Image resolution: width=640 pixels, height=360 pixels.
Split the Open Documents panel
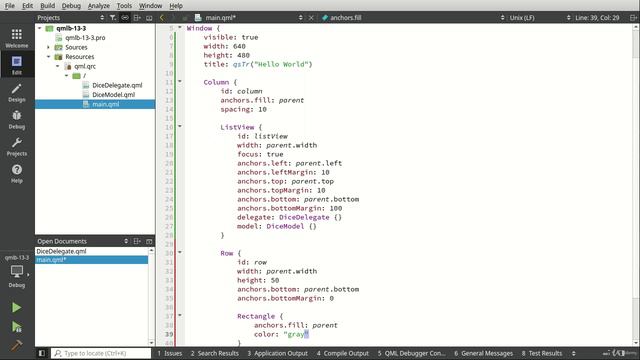point(137,241)
